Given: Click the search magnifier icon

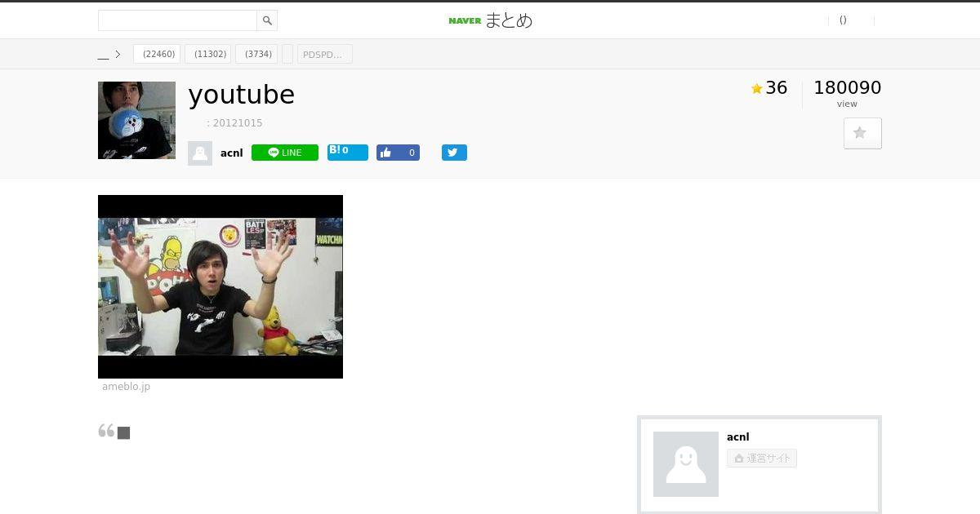Looking at the screenshot, I should click(267, 20).
